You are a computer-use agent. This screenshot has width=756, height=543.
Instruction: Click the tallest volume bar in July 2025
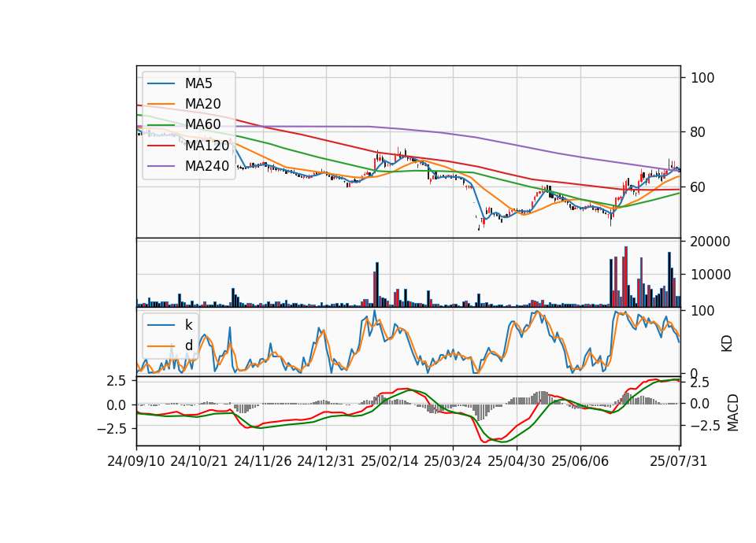(626, 276)
